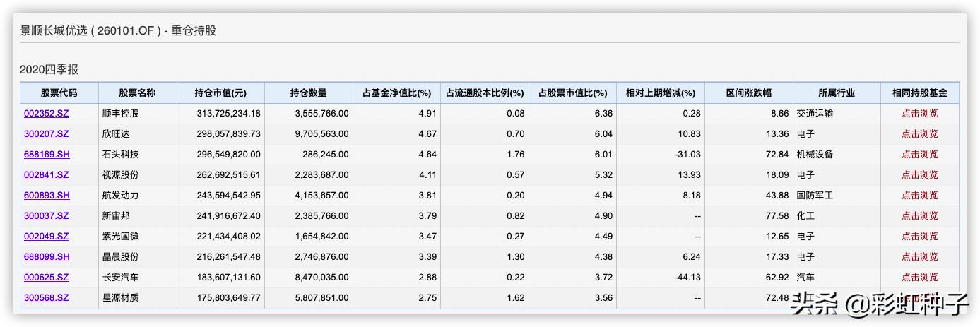Select the 所属行业 column header
Screen dimensions: 980x327
click(x=837, y=93)
